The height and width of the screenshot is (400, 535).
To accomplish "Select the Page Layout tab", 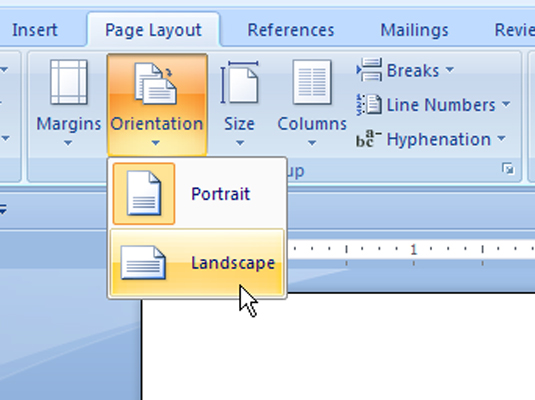I will click(153, 30).
